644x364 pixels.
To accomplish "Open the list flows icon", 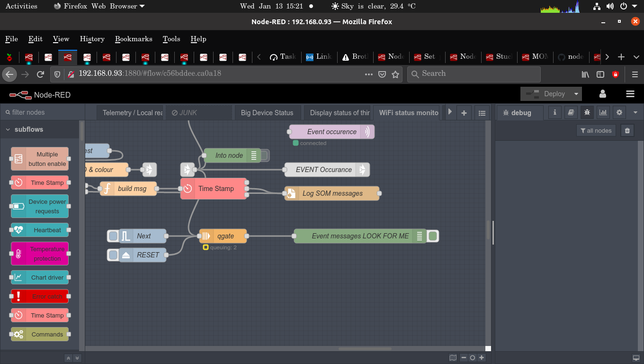I will pos(482,112).
